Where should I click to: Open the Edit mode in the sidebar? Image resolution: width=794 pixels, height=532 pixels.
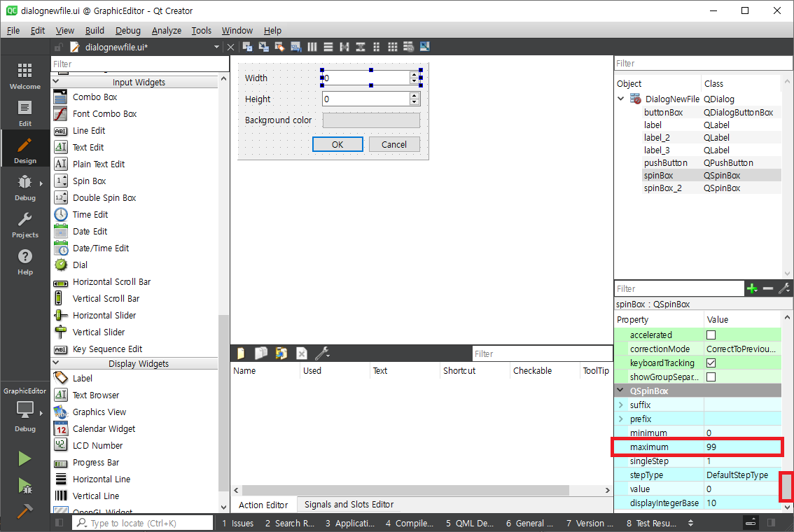click(25, 113)
